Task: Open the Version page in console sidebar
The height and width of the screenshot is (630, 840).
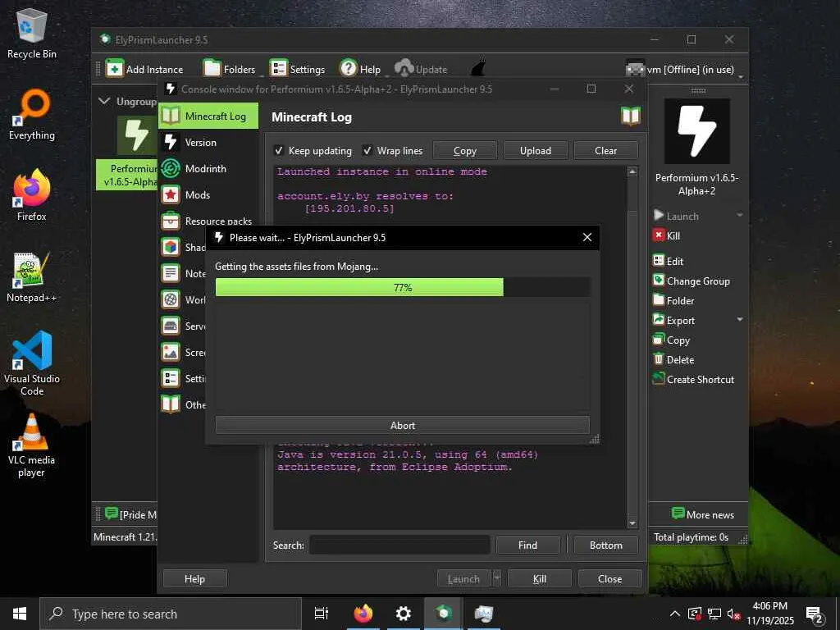Action: (x=208, y=142)
